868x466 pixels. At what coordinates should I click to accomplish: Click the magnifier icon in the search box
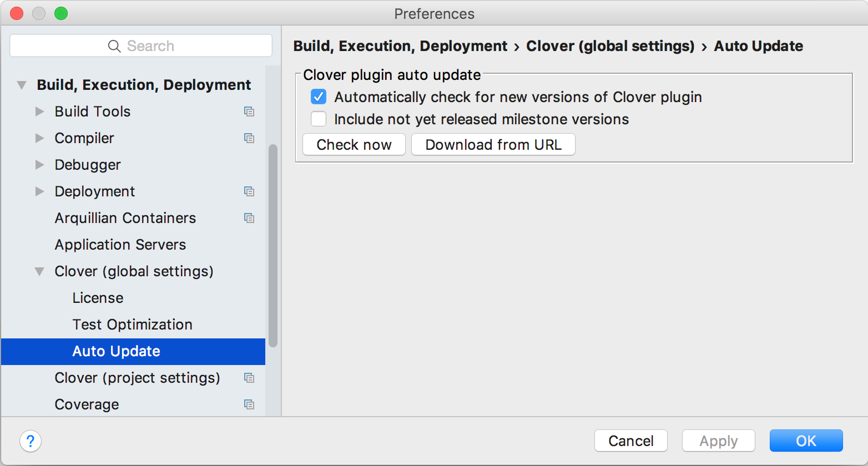point(114,46)
